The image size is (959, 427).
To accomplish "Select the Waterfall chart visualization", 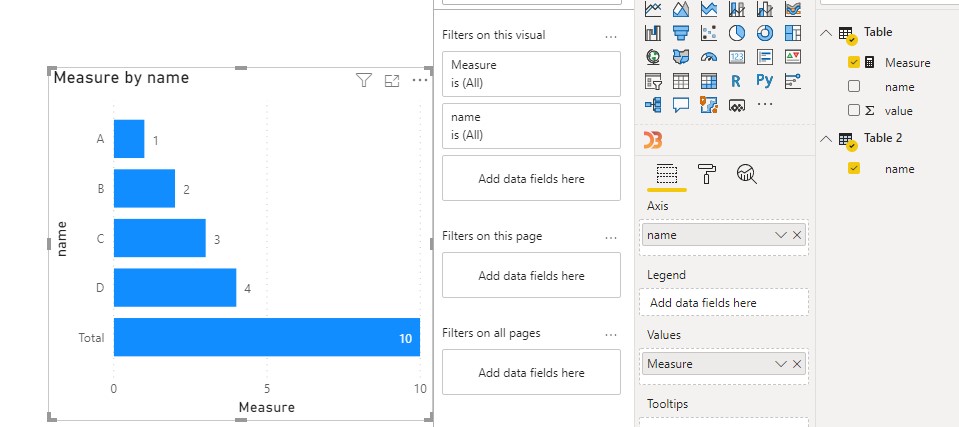I will click(x=653, y=32).
